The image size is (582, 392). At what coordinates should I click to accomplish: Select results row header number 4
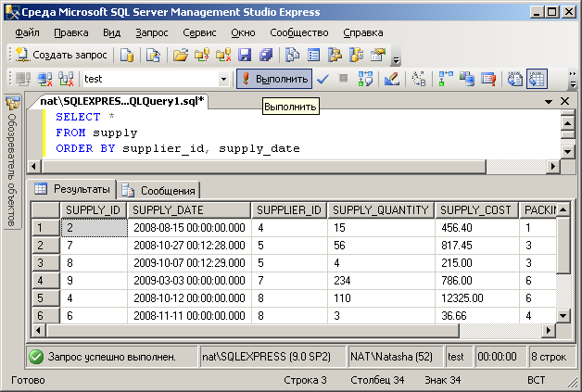pyautogui.click(x=45, y=281)
